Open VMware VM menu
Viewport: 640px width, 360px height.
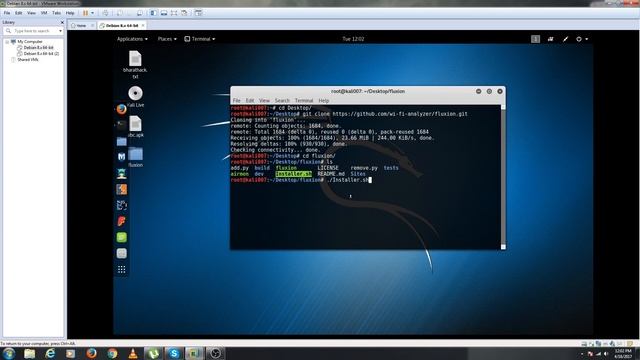pos(44,13)
